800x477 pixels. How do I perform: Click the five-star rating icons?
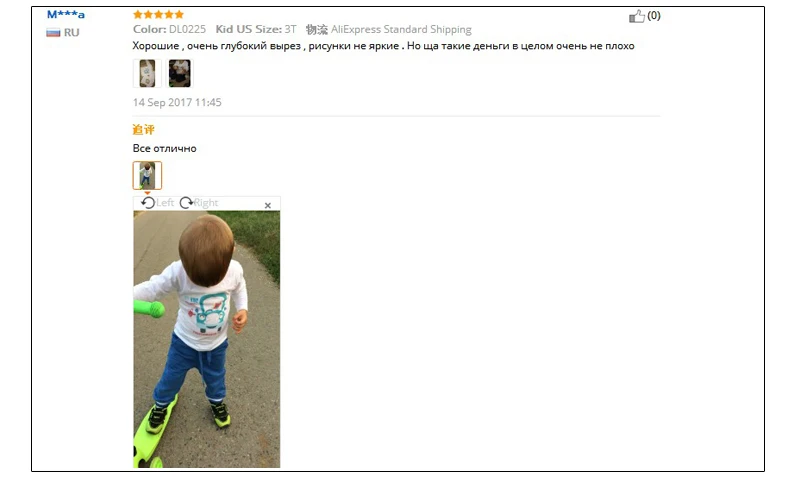[158, 14]
